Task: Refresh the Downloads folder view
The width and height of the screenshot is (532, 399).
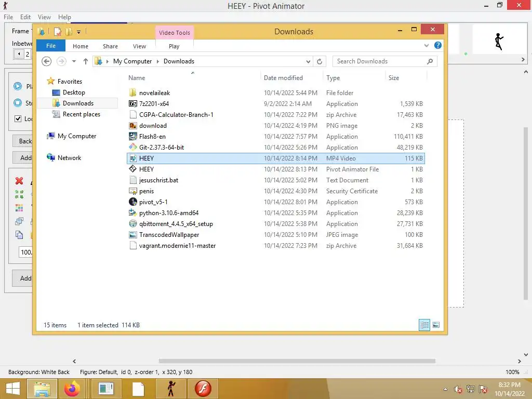Action: [320, 61]
